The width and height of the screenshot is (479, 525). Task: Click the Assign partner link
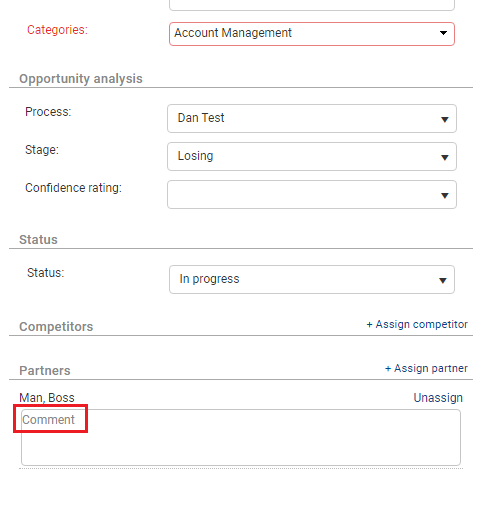click(x=426, y=368)
